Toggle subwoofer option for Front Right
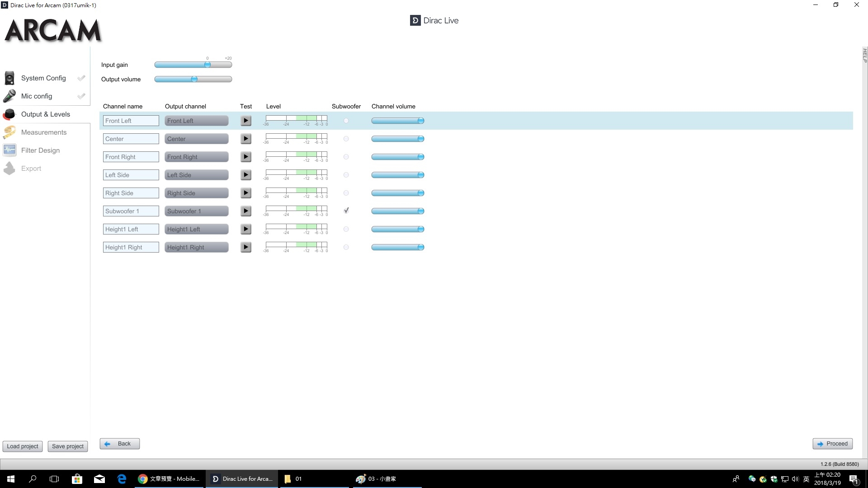868x488 pixels. (x=346, y=157)
